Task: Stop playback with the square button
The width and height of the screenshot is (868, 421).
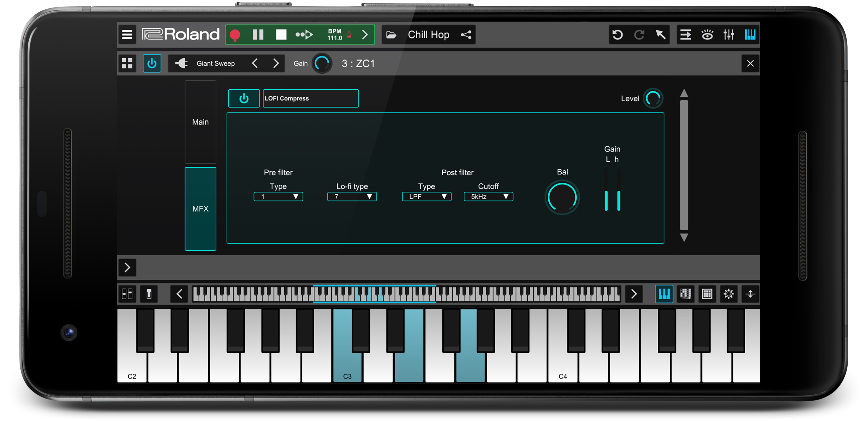Action: click(x=281, y=34)
